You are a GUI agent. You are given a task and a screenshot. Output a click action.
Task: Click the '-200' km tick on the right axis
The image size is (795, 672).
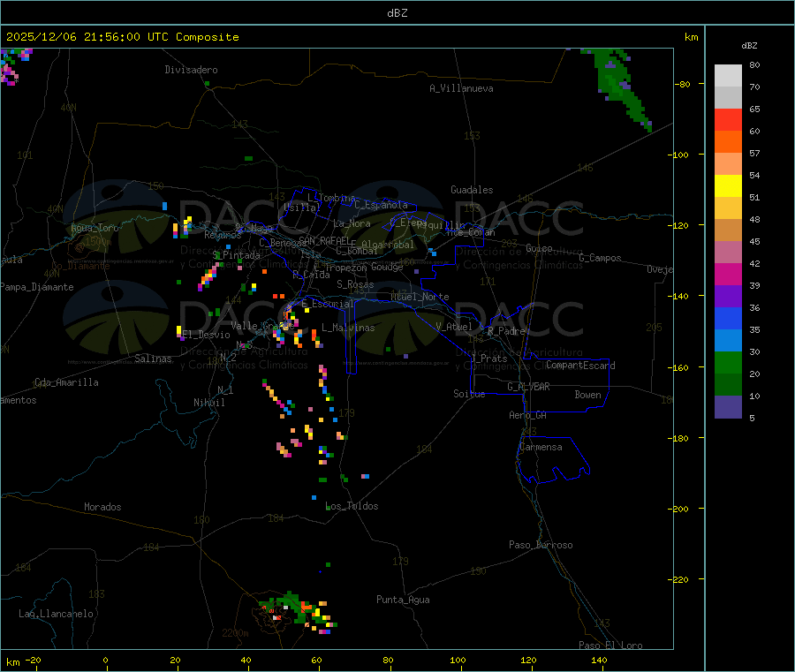[680, 509]
